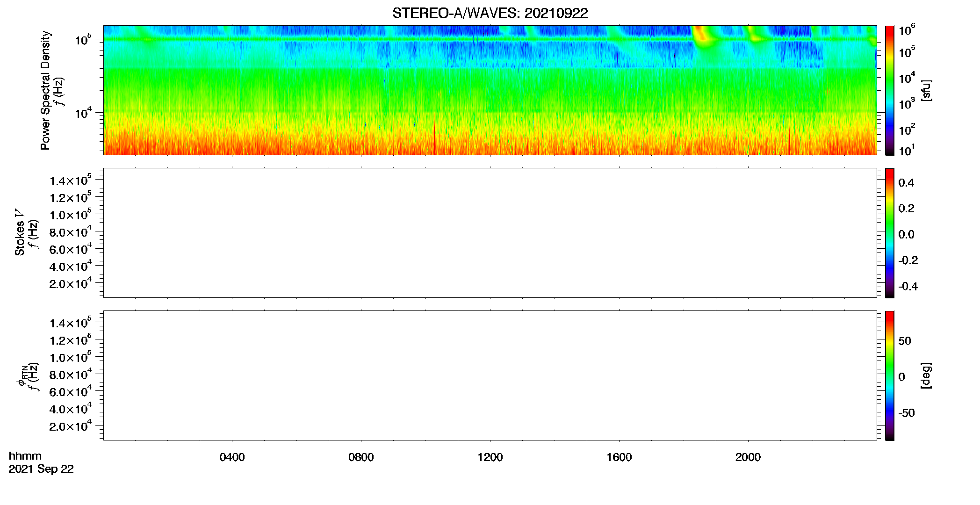This screenshot has height=505, width=980.
Task: Click the [deg] unit label
Action: click(x=926, y=375)
